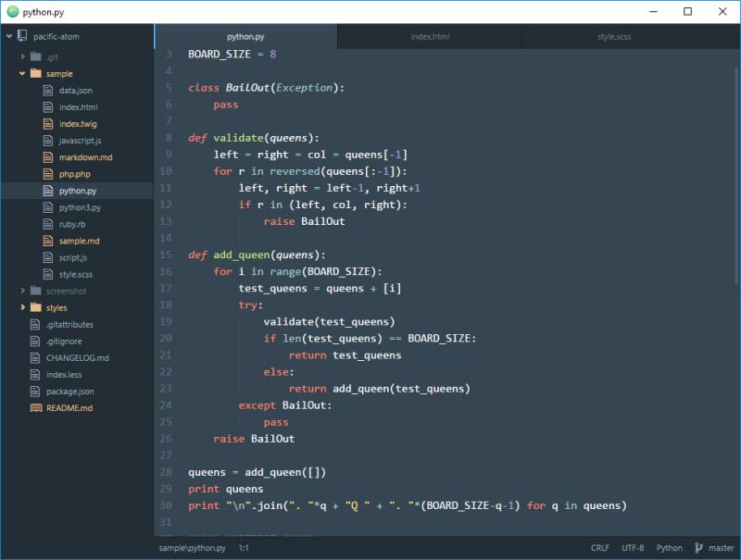Switch to the style.scss tab
Screen dimensions: 741x560
(614, 37)
